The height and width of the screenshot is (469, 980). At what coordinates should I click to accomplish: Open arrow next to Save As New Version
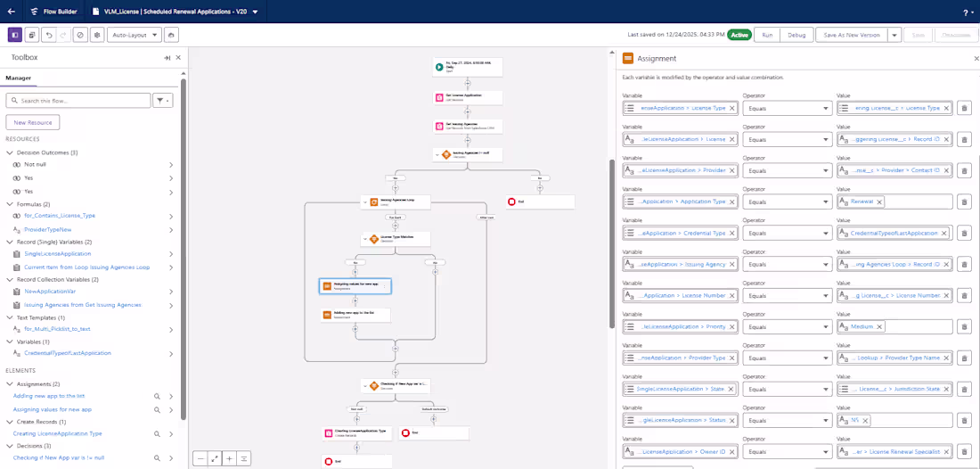[x=895, y=35]
